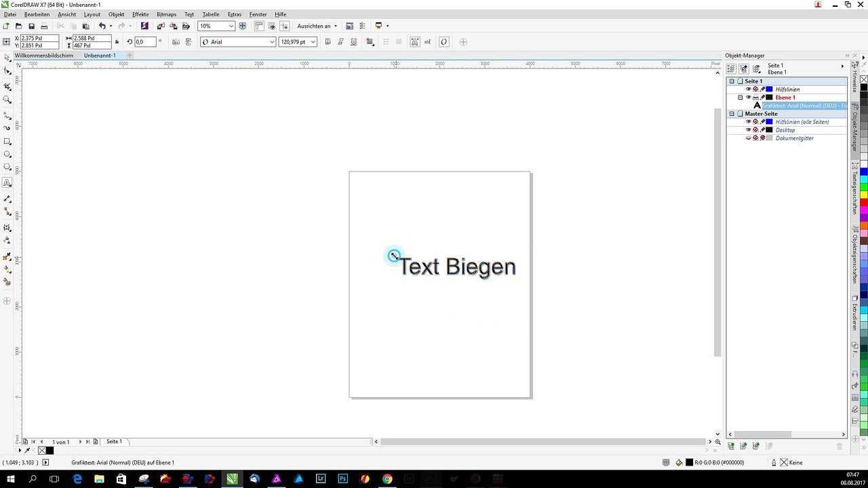Select the Color Eyedropper tool
Viewport: 868px width, 488px height.
7,256
